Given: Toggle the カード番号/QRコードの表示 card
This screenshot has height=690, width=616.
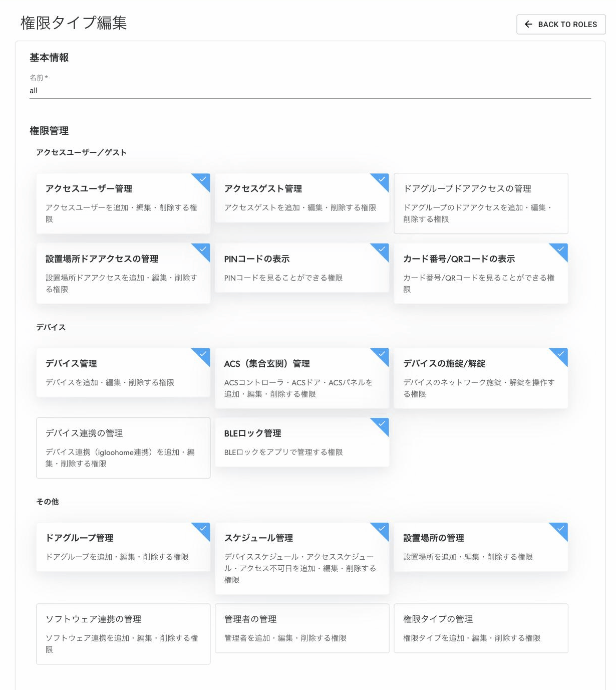Looking at the screenshot, I should point(481,274).
